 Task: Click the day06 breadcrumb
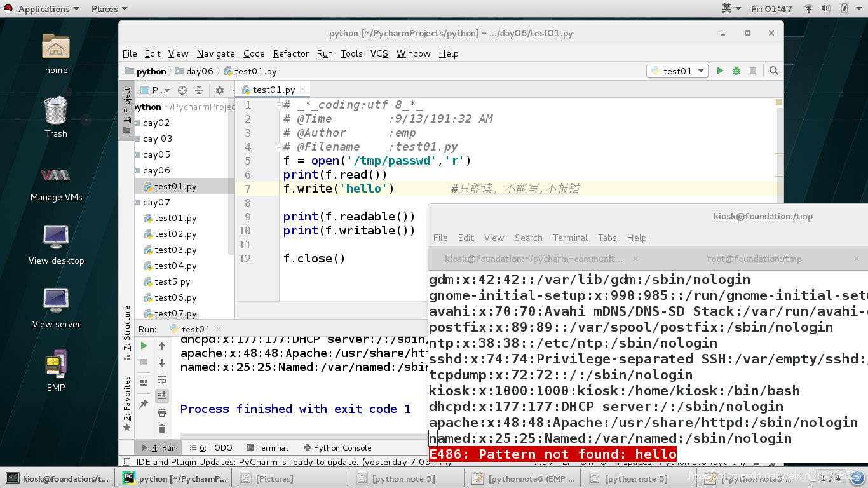coord(194,71)
